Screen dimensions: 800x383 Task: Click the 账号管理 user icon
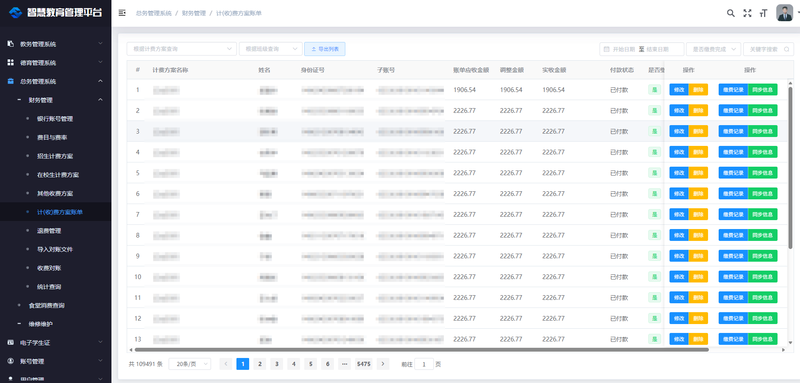[10, 361]
